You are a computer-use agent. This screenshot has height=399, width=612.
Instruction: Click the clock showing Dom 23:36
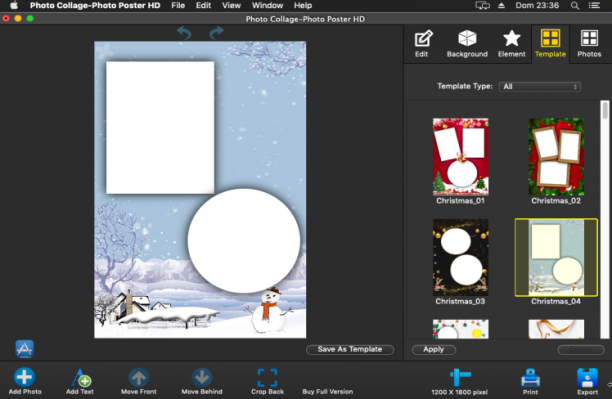(x=537, y=5)
